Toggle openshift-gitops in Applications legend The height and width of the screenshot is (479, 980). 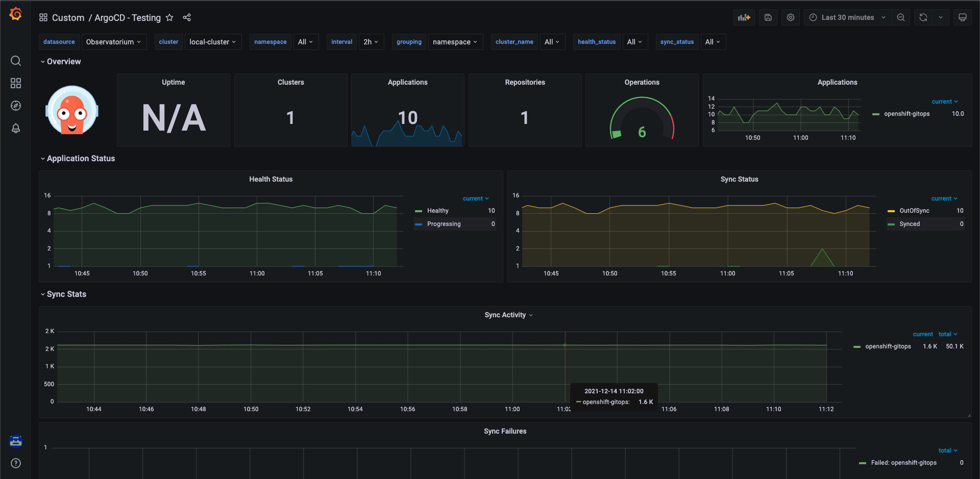[x=906, y=114]
